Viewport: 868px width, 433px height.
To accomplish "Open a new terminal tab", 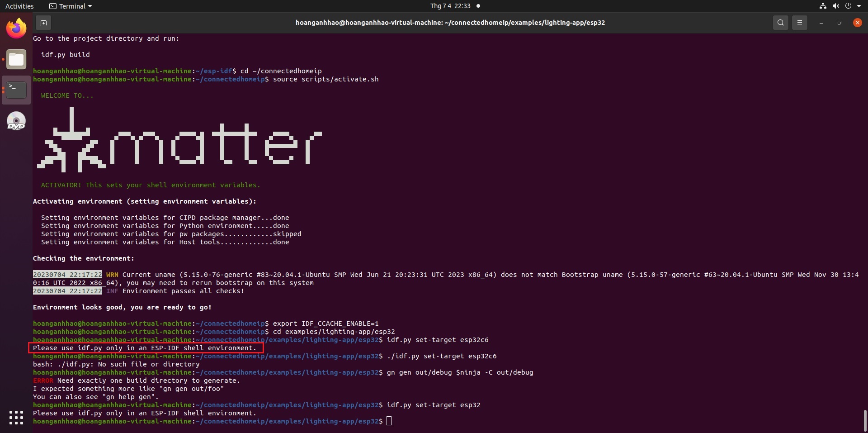I will pos(43,23).
